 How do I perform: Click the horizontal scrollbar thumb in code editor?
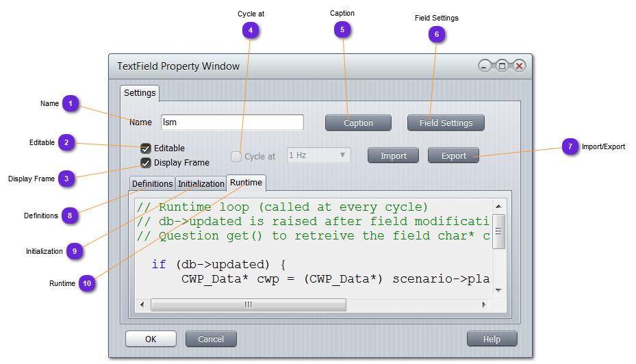pos(248,304)
